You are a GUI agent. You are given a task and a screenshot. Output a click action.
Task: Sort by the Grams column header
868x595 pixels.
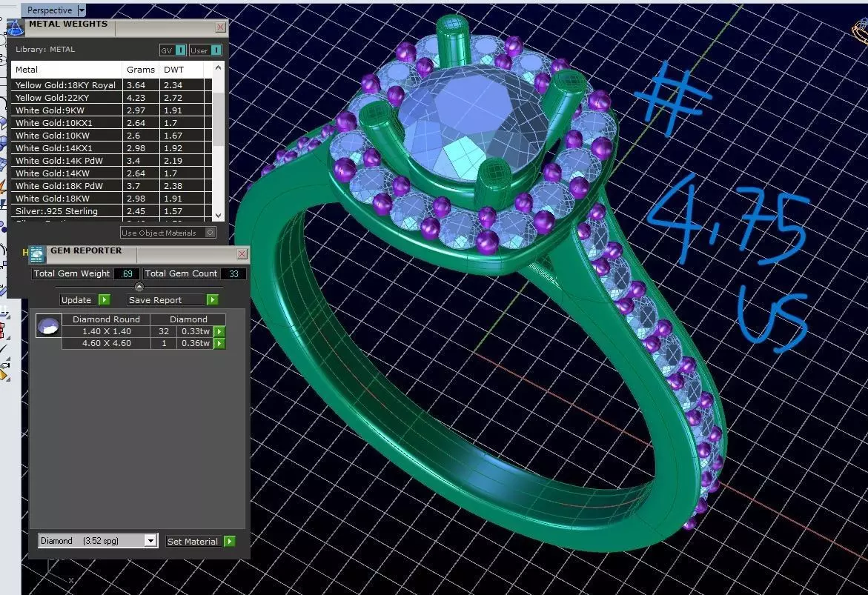point(141,70)
